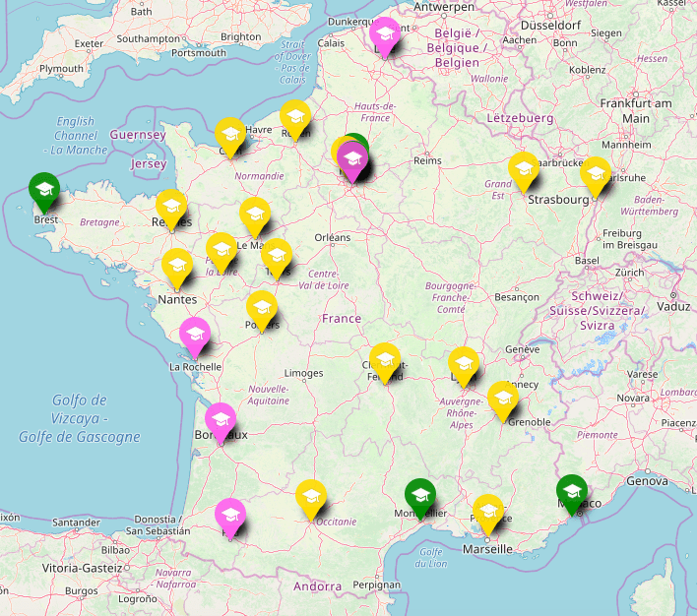Viewport: 697px width, 616px height.
Task: Select the yellow marker left of Le Havre
Action: pyautogui.click(x=230, y=135)
